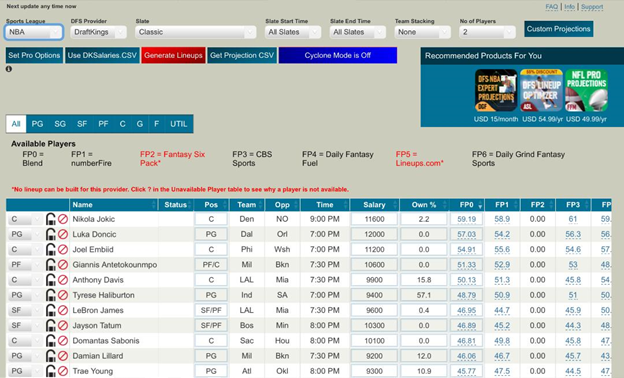Exclude LeBron James using the ban icon
This screenshot has height=378, width=624.
point(63,310)
